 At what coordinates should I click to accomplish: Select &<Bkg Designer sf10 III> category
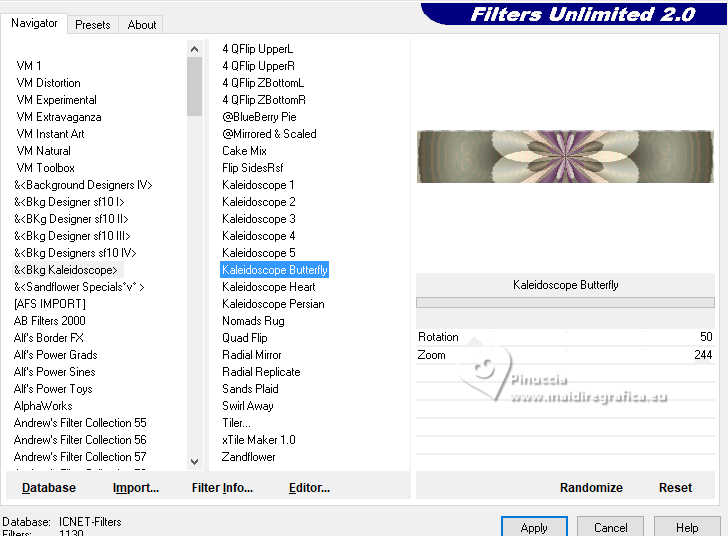(72, 236)
